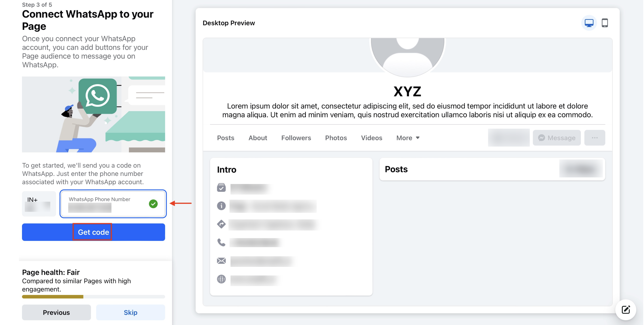The height and width of the screenshot is (325, 644).
Task: Click the category checkmark icon in Intro
Action: click(221, 188)
